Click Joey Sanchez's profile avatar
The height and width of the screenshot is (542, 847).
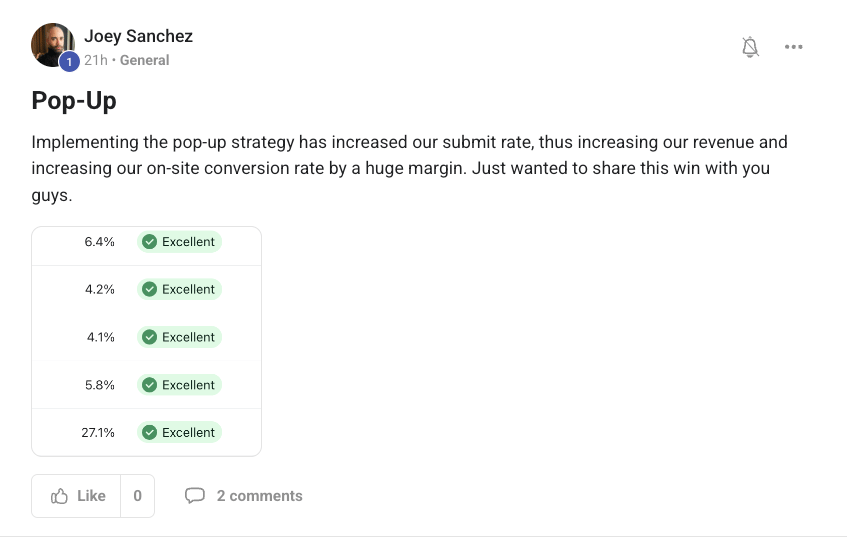click(x=52, y=45)
